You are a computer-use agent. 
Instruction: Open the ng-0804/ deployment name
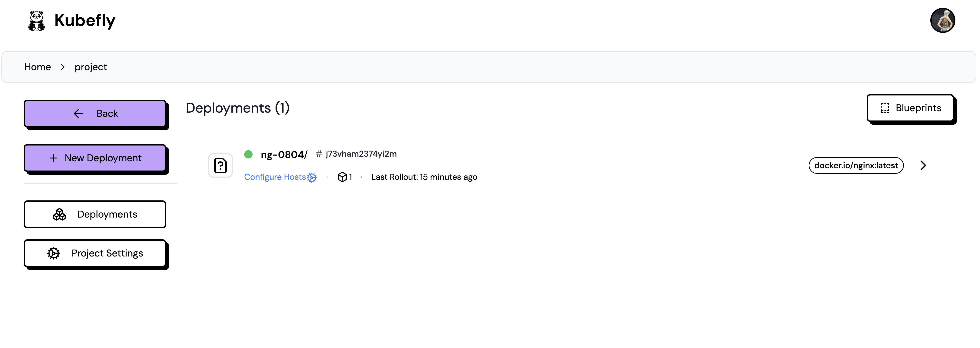tap(284, 155)
